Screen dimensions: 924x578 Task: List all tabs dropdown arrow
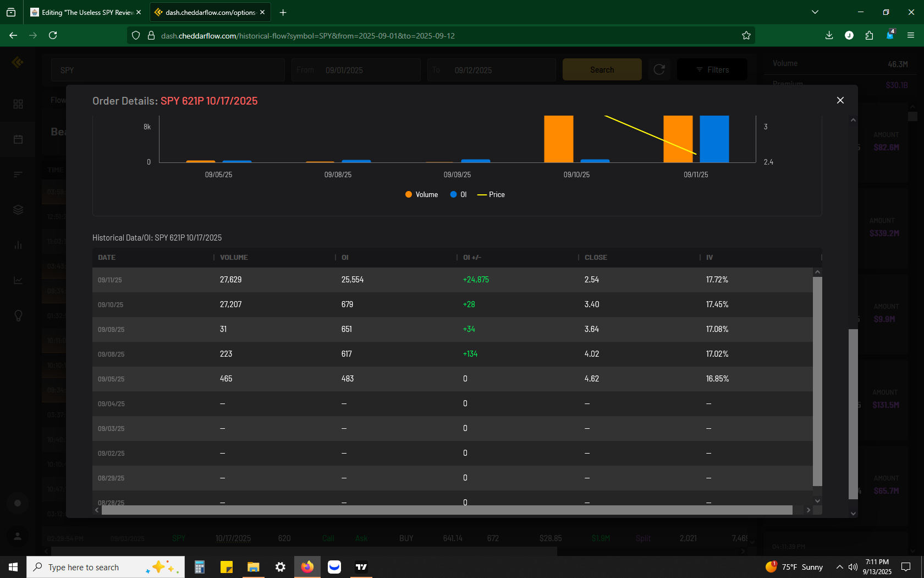click(815, 12)
